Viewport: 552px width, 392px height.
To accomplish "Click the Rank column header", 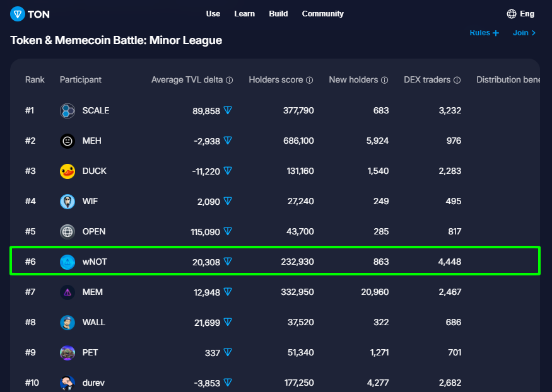I will pos(35,80).
